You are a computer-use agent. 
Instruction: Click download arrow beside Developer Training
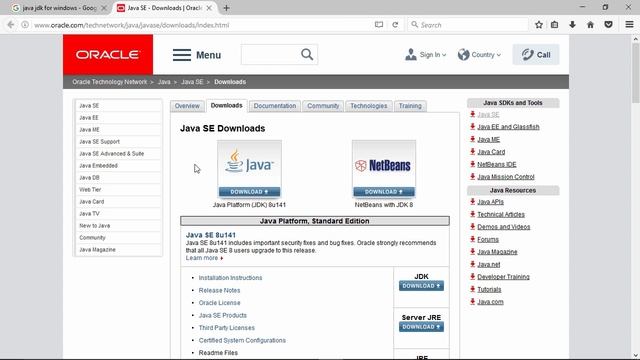click(x=472, y=276)
